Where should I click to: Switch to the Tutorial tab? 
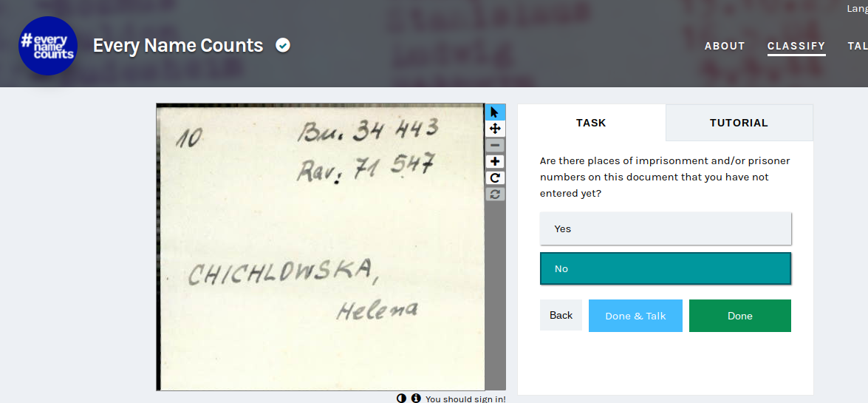[739, 123]
